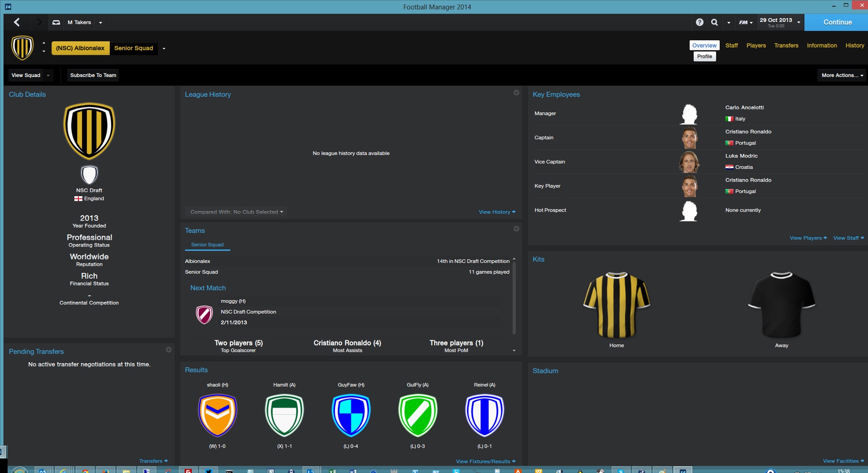This screenshot has height=473, width=868.
Task: Switch to the Information tab
Action: (x=822, y=45)
